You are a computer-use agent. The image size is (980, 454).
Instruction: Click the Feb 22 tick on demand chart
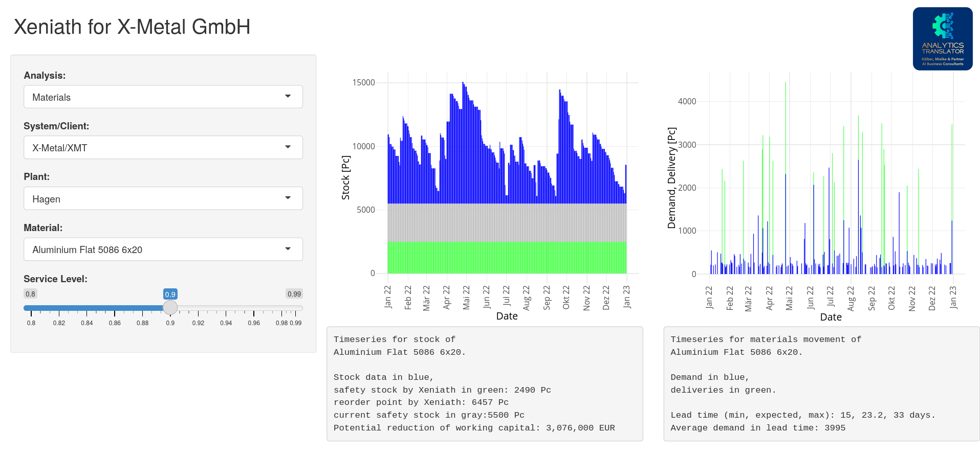point(730,298)
